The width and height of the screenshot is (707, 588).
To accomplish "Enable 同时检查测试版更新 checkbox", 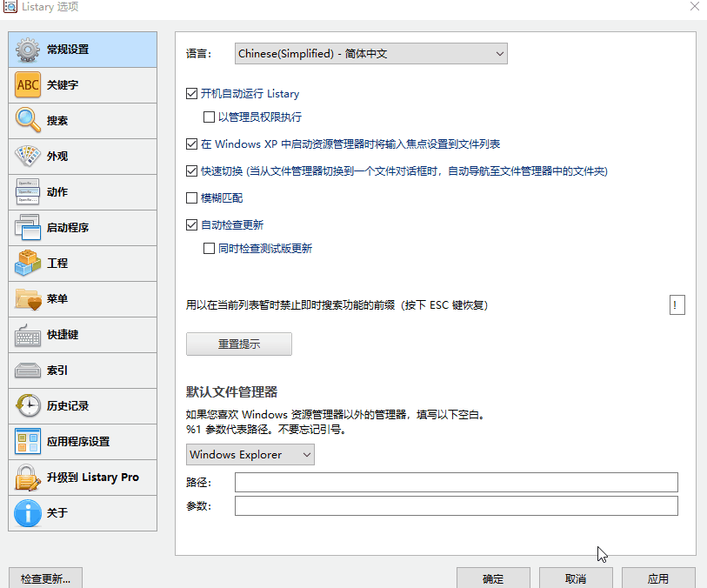I will pyautogui.click(x=209, y=249).
